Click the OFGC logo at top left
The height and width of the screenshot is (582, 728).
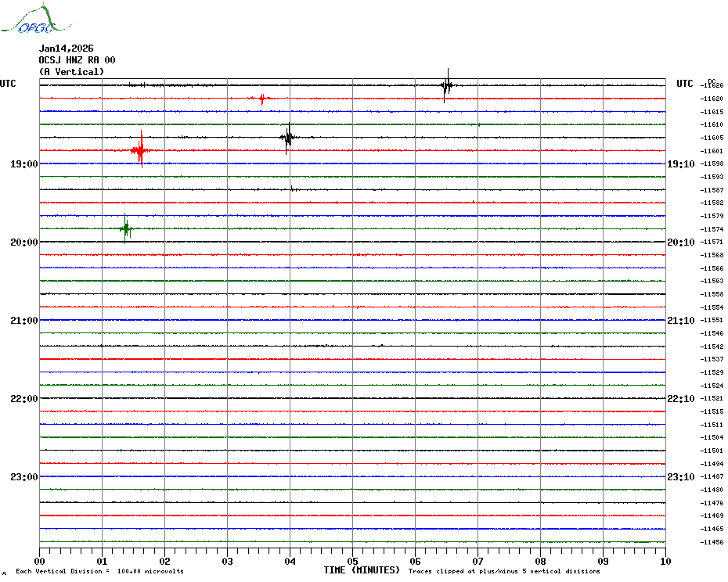tap(37, 19)
